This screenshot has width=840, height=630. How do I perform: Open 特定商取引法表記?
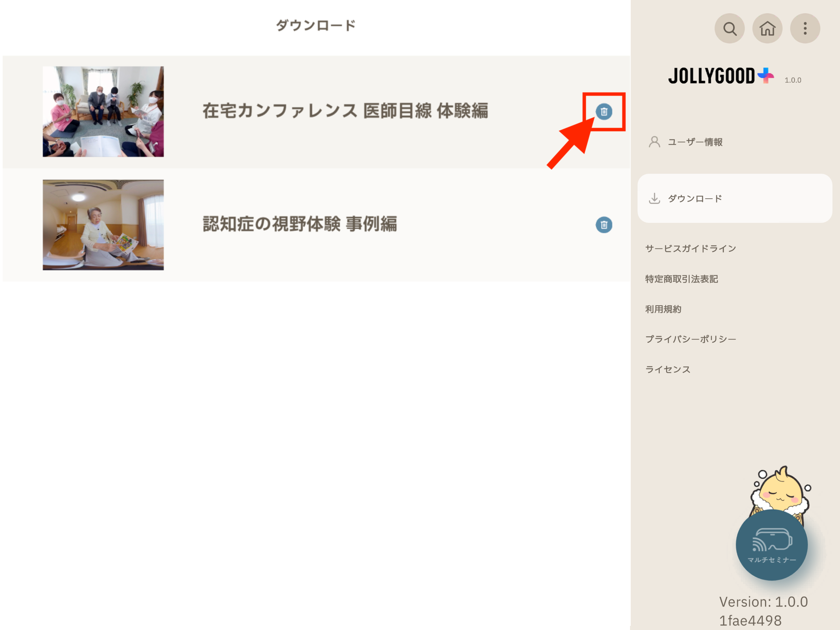point(682,279)
